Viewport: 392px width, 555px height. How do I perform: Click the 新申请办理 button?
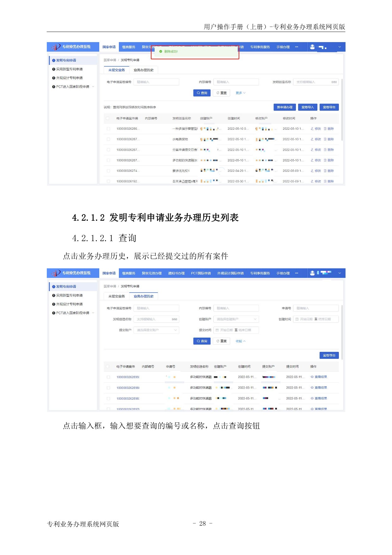coord(285,107)
